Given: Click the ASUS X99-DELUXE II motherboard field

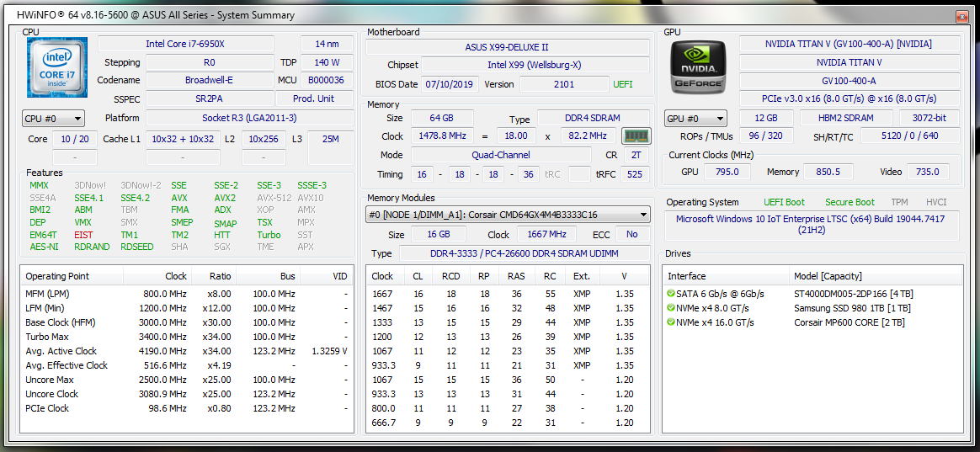Looking at the screenshot, I should [507, 47].
